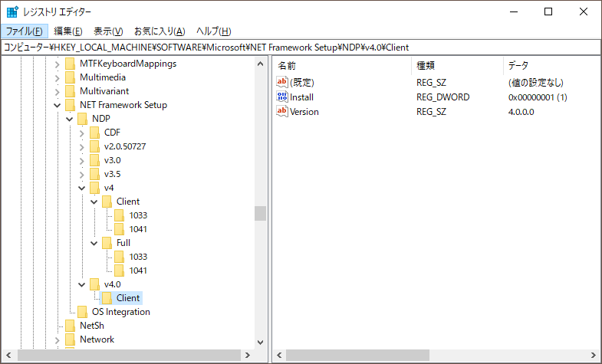This screenshot has height=364, width=602.
Task: Collapse the NDP key
Action: [70, 120]
